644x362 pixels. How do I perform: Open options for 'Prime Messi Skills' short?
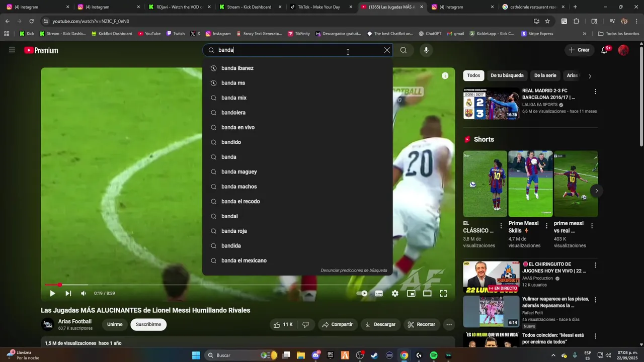pyautogui.click(x=546, y=226)
